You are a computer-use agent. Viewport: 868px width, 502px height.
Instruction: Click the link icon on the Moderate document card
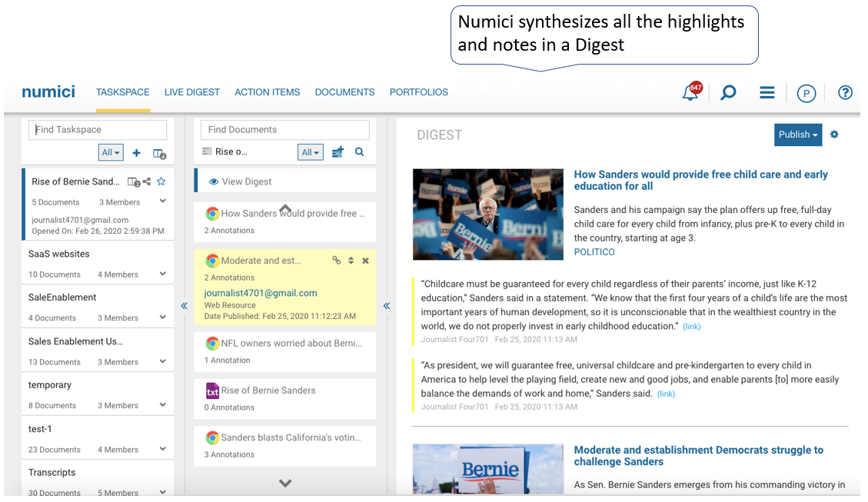(x=337, y=261)
